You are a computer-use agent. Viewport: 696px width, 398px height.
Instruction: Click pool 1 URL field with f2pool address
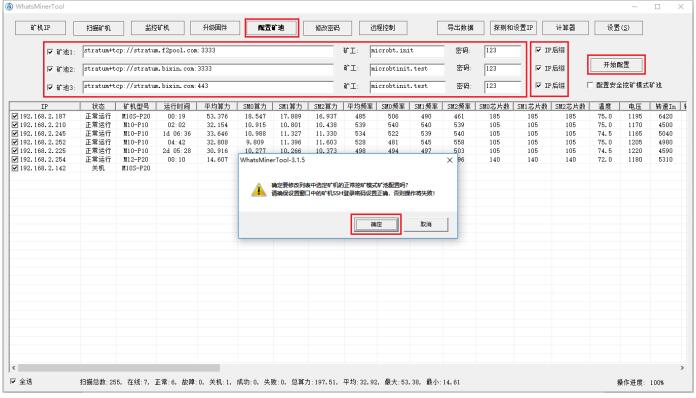pos(208,51)
